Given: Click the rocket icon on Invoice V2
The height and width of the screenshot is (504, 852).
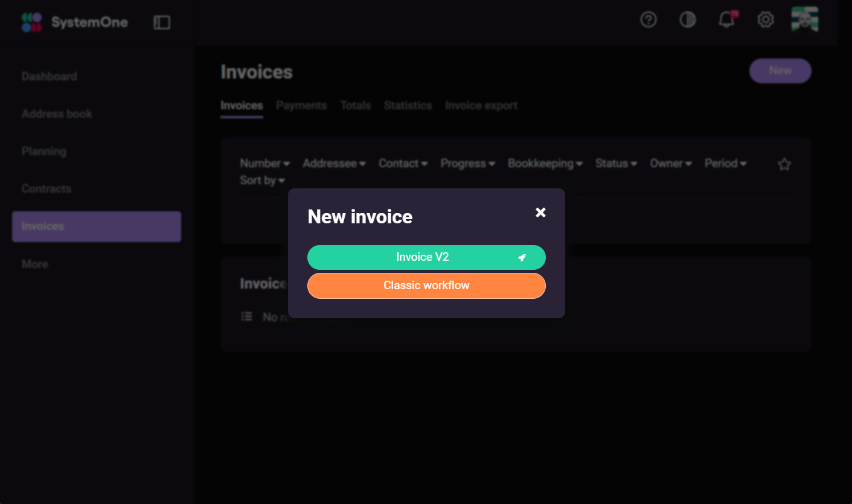Looking at the screenshot, I should [x=522, y=257].
